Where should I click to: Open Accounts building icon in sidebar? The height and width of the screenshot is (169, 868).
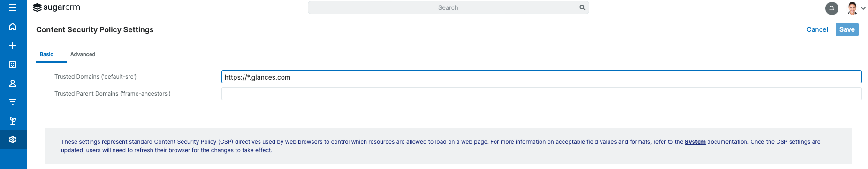tap(13, 65)
